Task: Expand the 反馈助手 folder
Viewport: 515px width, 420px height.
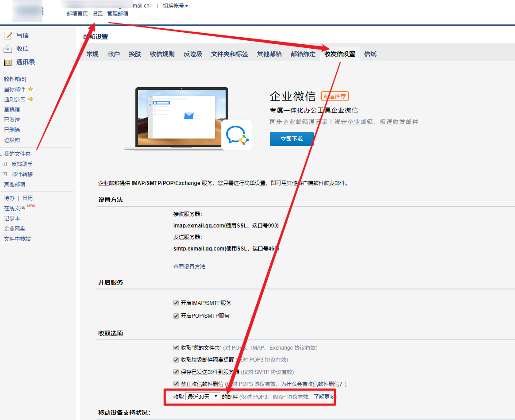Action: (4, 164)
